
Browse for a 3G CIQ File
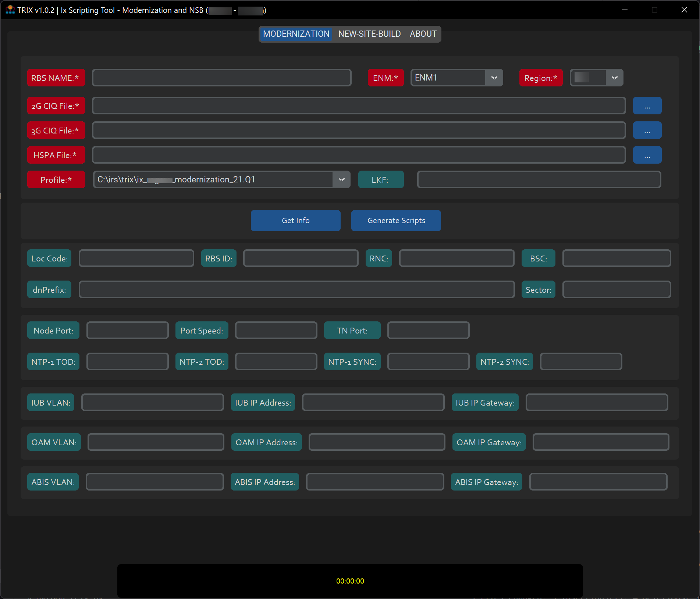647,130
